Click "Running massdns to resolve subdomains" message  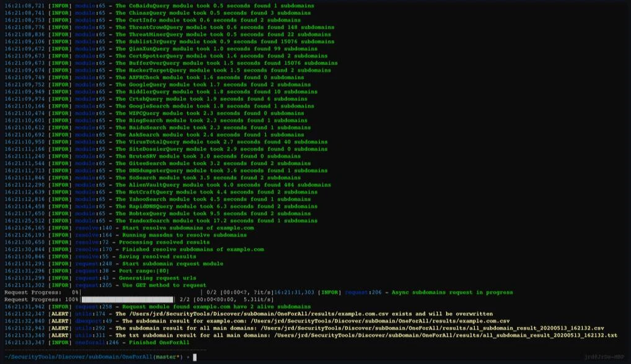(184, 235)
